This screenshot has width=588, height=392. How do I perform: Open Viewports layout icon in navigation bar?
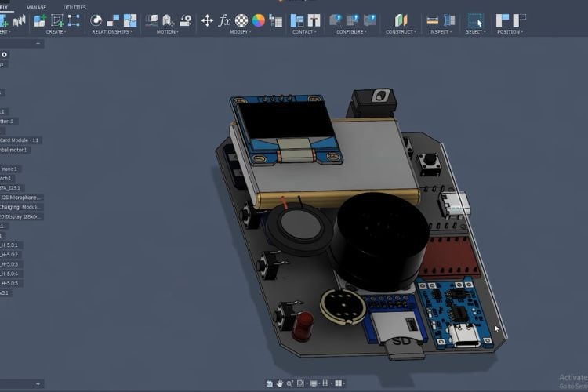[x=339, y=383]
